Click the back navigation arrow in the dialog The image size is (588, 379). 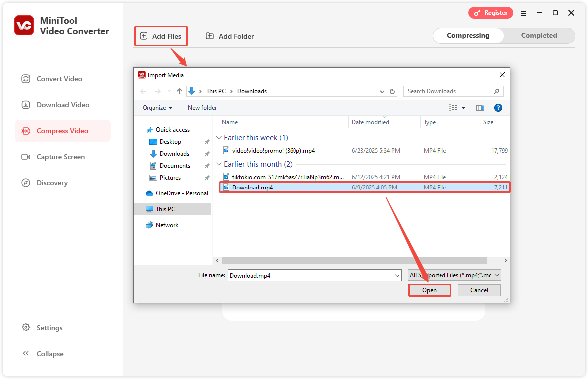point(143,91)
